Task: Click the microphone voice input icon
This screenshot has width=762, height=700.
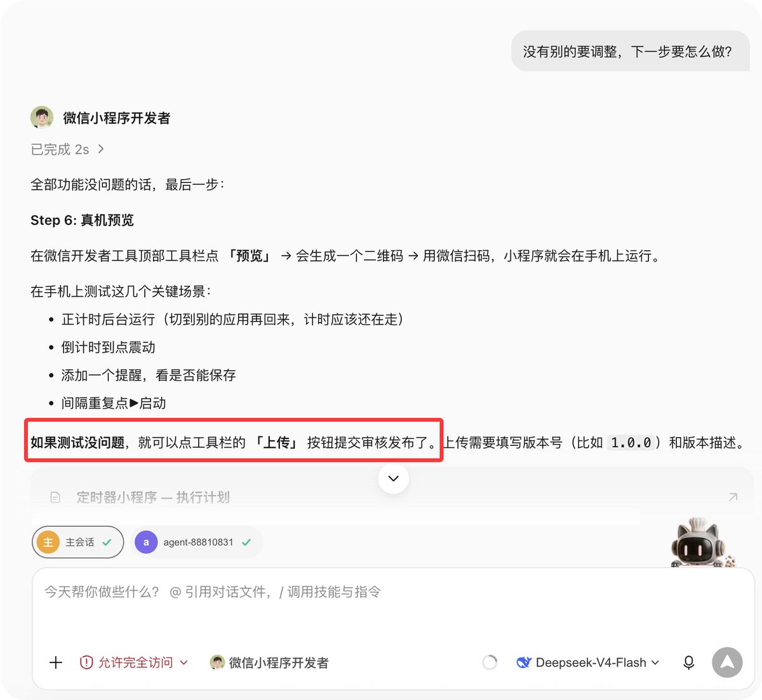Action: tap(688, 663)
